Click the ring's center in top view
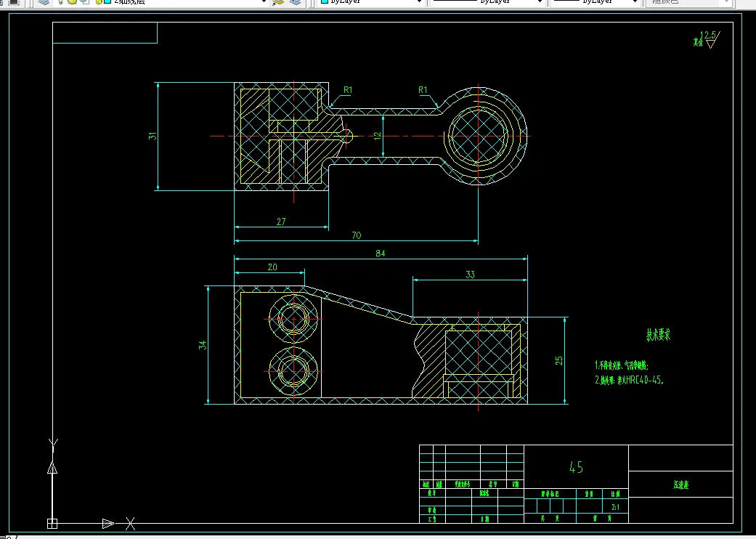Screen dimensions: 756x539 479,136
